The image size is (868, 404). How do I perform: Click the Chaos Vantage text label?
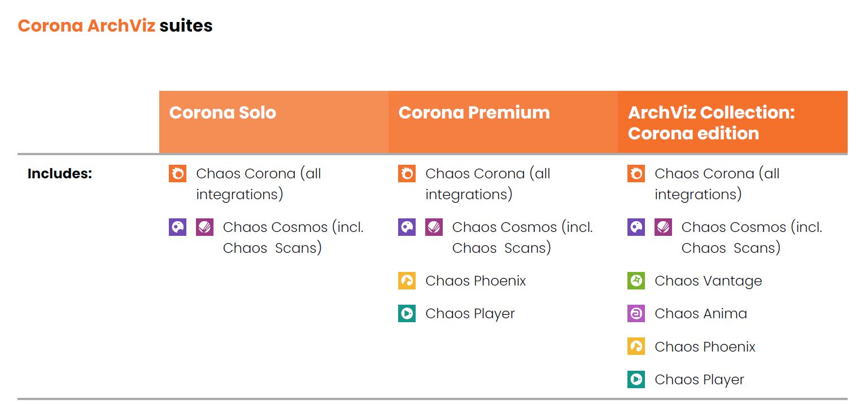click(x=708, y=281)
